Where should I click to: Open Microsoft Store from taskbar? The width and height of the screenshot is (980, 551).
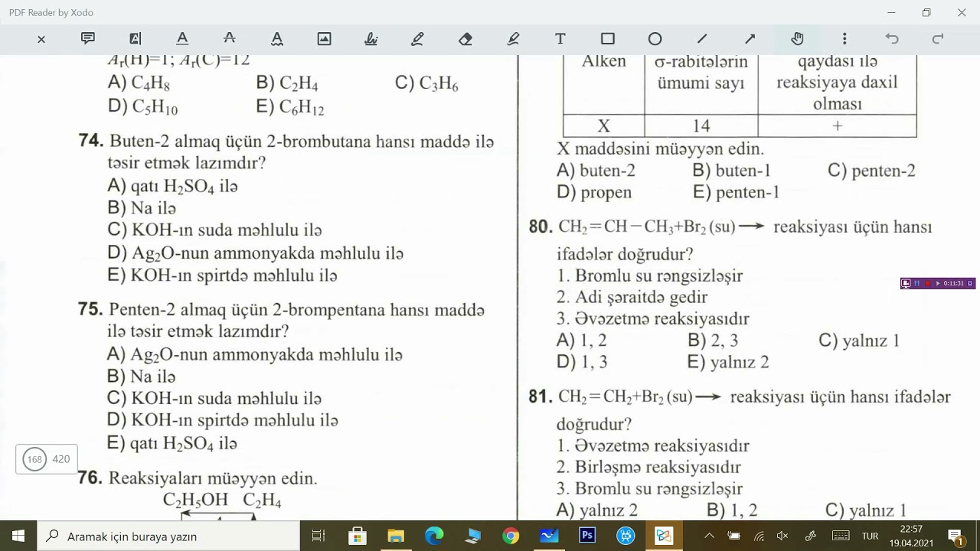coord(357,536)
